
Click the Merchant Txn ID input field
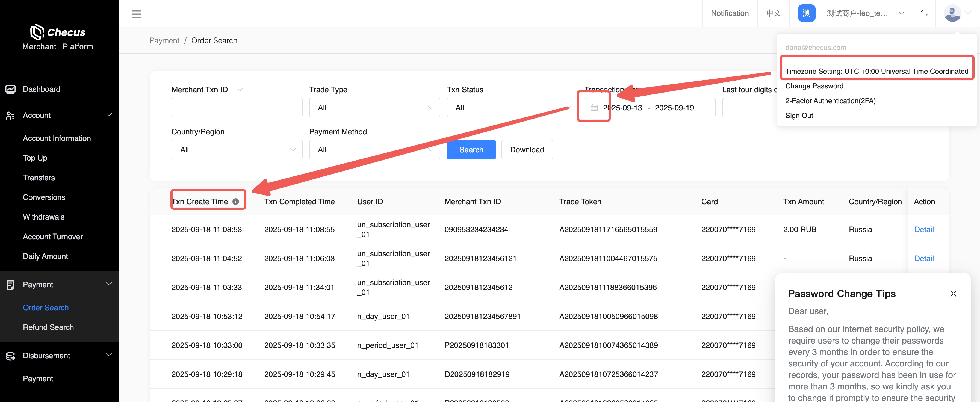click(x=237, y=108)
